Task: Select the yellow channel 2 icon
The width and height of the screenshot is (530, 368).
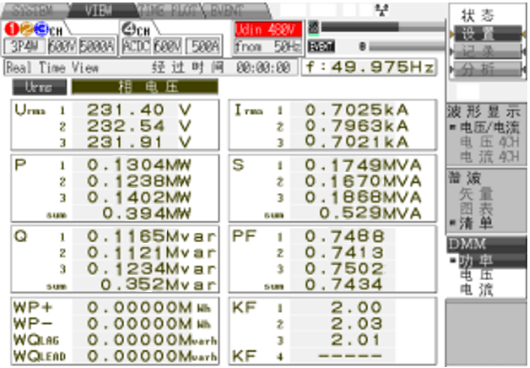Action: 27,29
